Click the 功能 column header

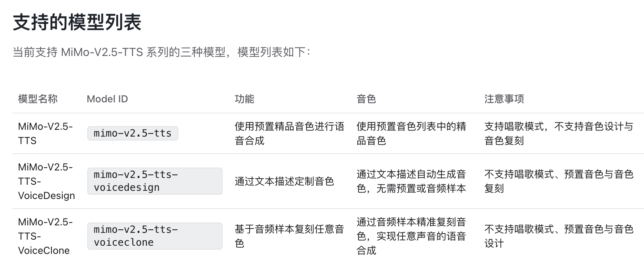pos(244,99)
